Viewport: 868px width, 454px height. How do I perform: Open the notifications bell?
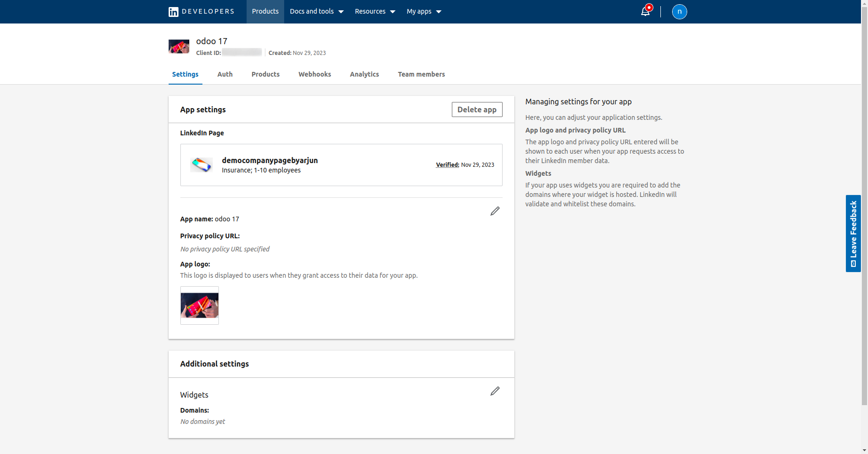click(645, 11)
